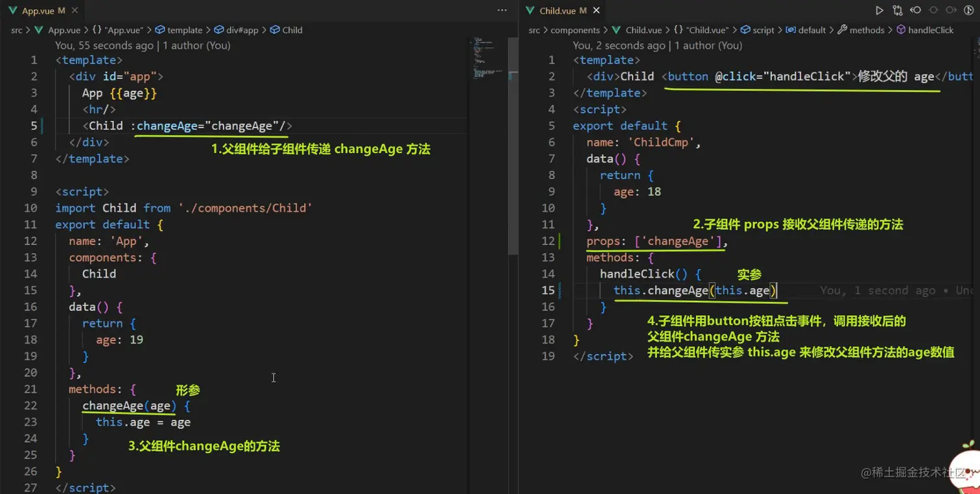Open the far-right circular git icon in Child.vue toolbar

pos(969,10)
